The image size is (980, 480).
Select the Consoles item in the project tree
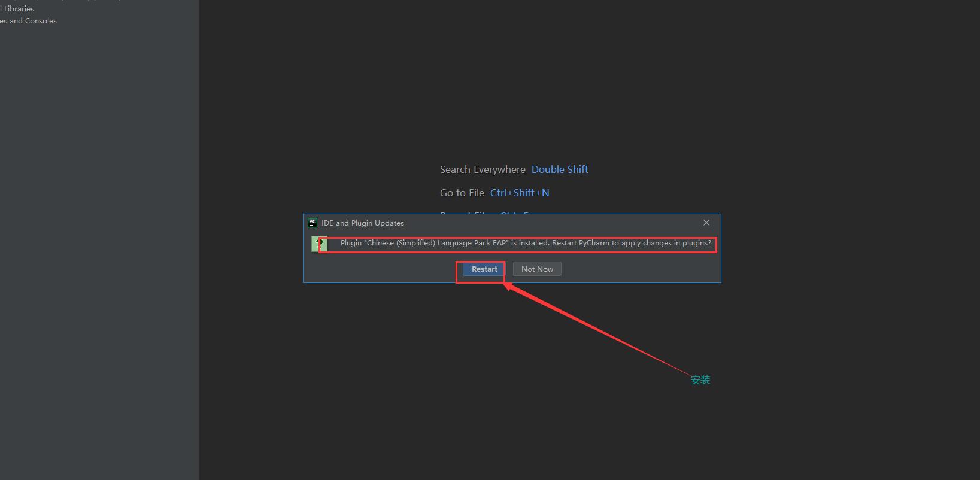click(x=28, y=21)
